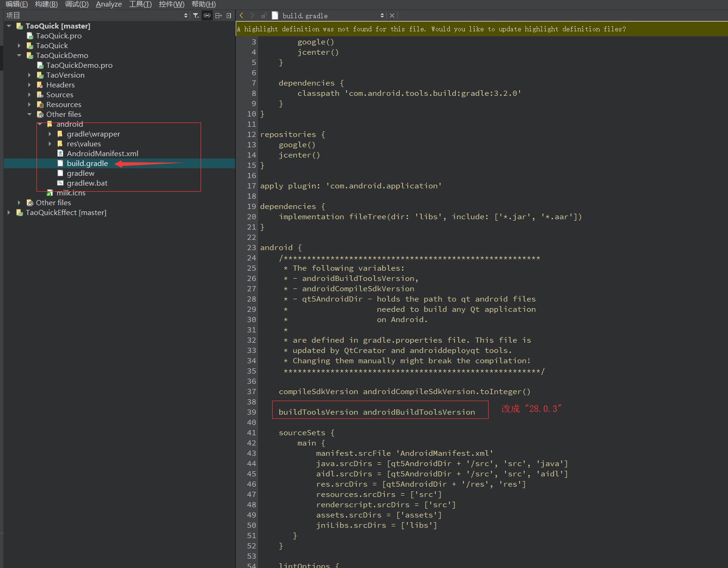Click the milk.icns file icon
Image resolution: width=728 pixels, height=568 pixels.
50,193
